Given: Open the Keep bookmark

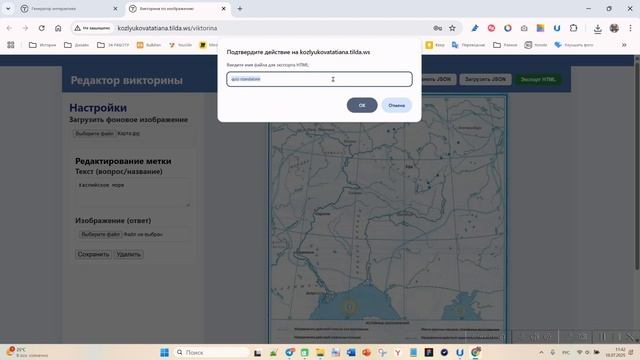Looking at the screenshot, I should point(435,45).
